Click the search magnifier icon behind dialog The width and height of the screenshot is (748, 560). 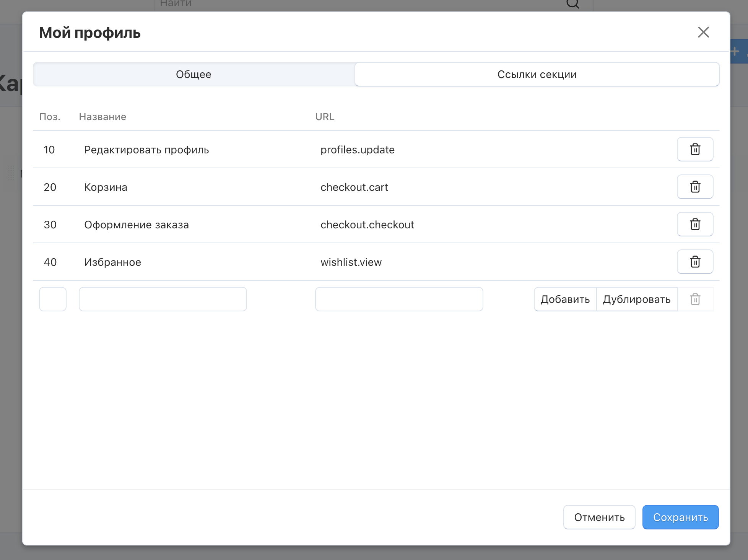(x=572, y=4)
